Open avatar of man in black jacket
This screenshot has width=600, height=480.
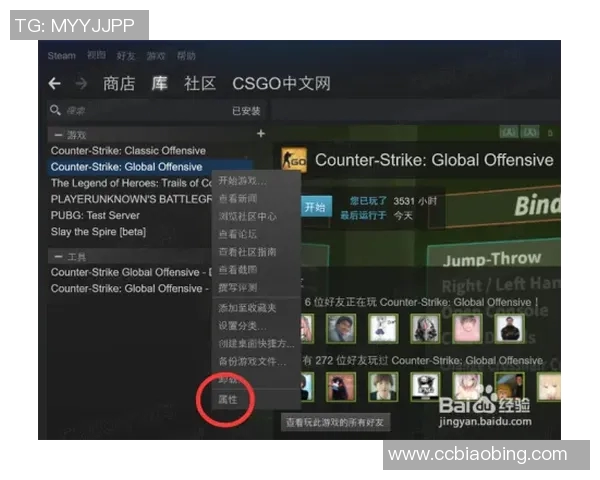coord(509,328)
